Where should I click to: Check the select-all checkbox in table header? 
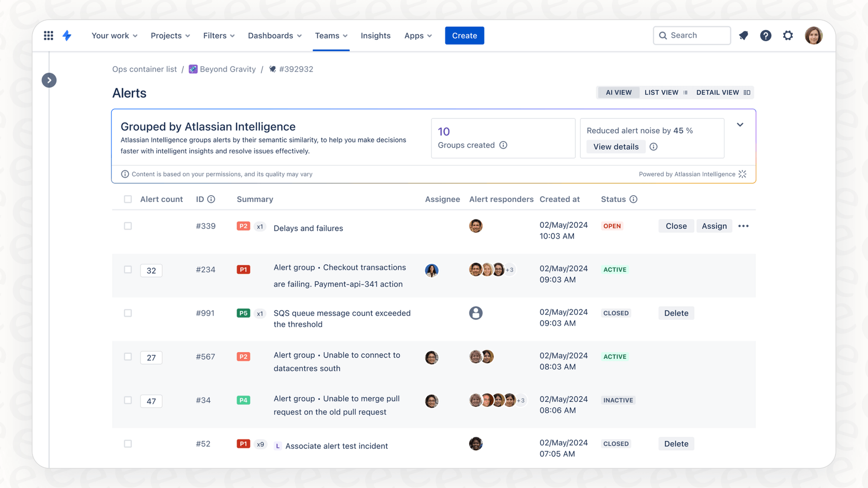click(128, 199)
